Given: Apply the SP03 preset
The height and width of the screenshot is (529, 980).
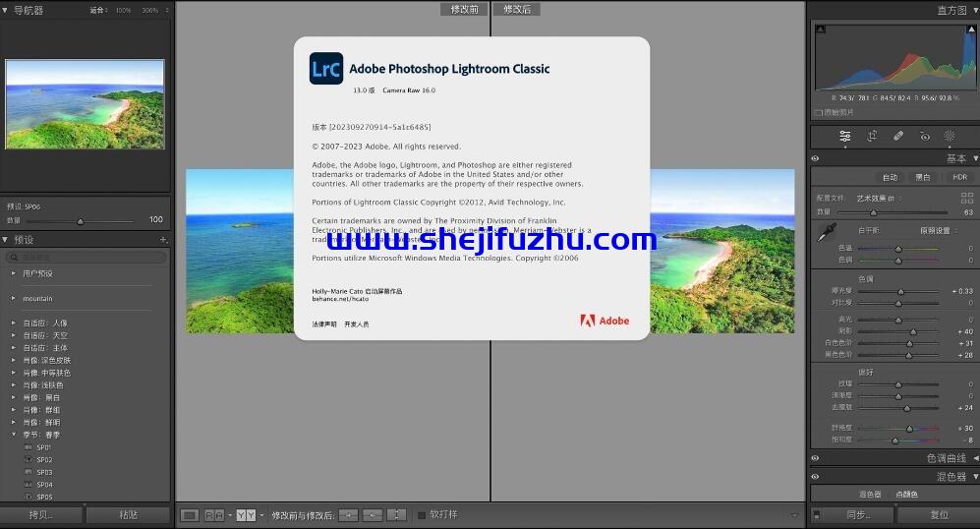Looking at the screenshot, I should (44, 473).
